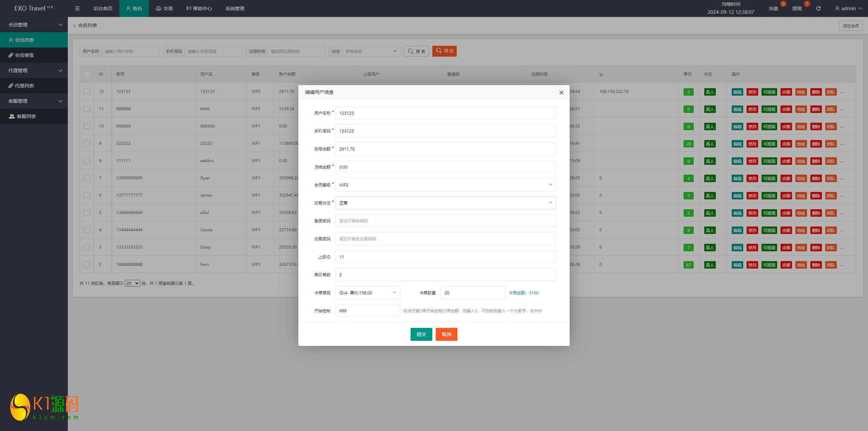Click the refresh icon in top bar

(x=818, y=8)
